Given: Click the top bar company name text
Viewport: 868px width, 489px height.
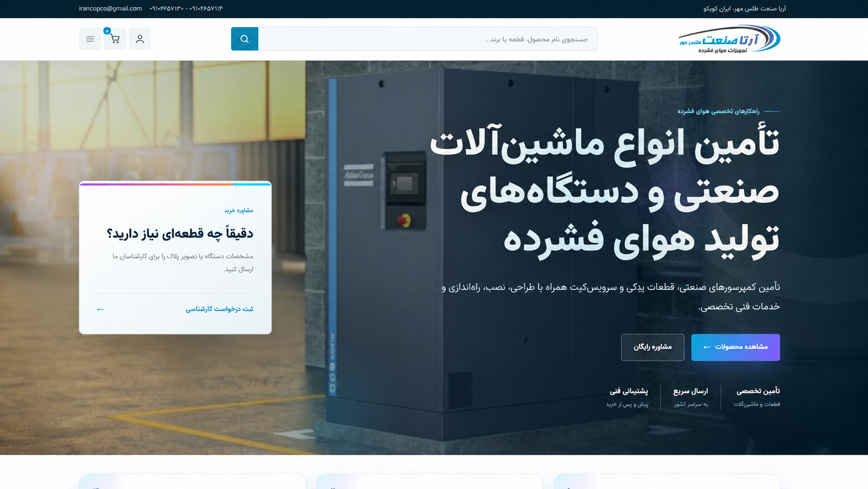Looking at the screenshot, I should 744,9.
